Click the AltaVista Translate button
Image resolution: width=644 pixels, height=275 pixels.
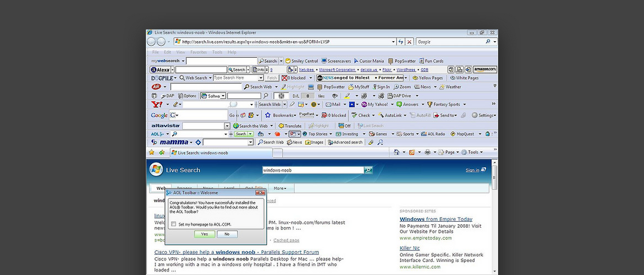289,126
